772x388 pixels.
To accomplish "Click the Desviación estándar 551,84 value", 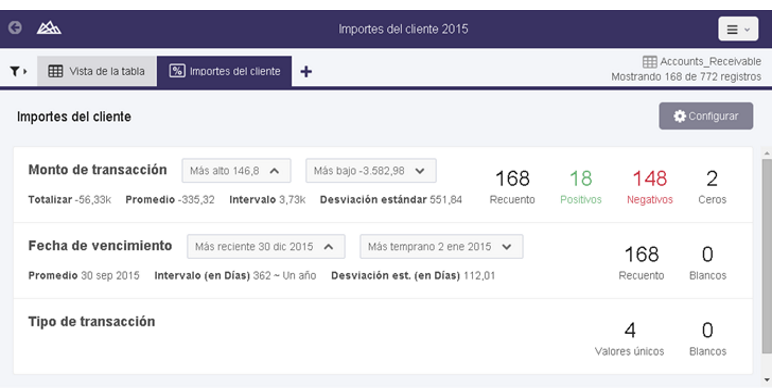I will click(x=391, y=199).
